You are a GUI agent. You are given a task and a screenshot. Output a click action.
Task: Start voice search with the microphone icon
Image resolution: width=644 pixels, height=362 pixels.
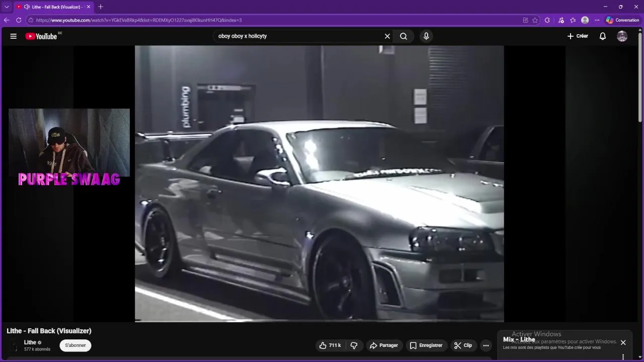(426, 36)
